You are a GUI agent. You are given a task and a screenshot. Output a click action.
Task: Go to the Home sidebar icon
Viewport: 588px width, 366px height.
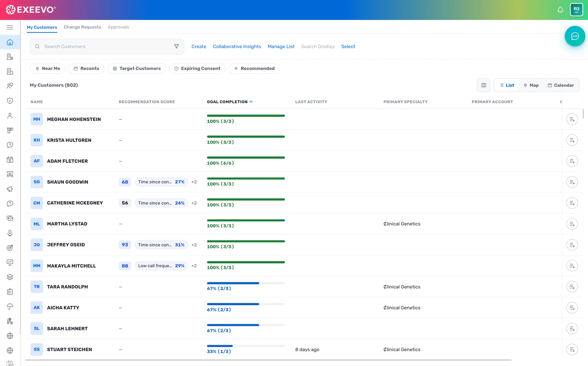[10, 42]
